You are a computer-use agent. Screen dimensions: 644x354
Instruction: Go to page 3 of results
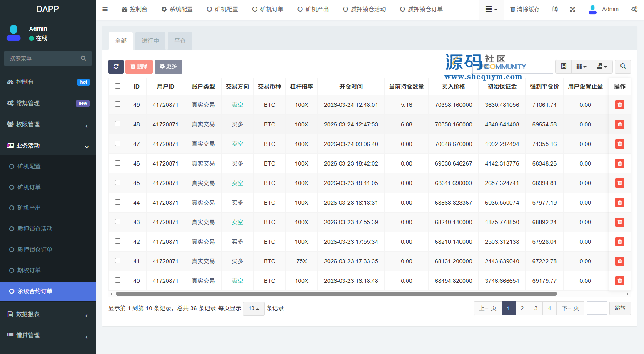click(536, 308)
